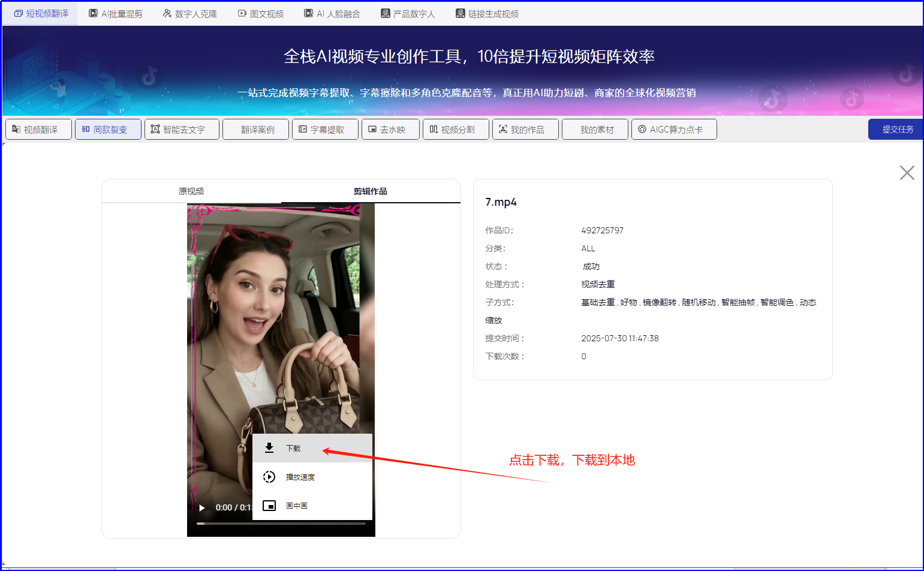Open the AIGC算力点卡 page
924x571 pixels.
click(x=674, y=130)
